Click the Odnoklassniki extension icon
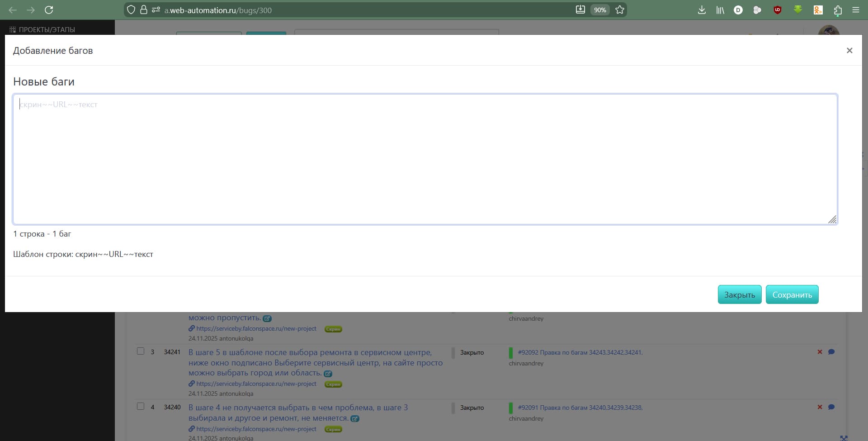 click(818, 10)
